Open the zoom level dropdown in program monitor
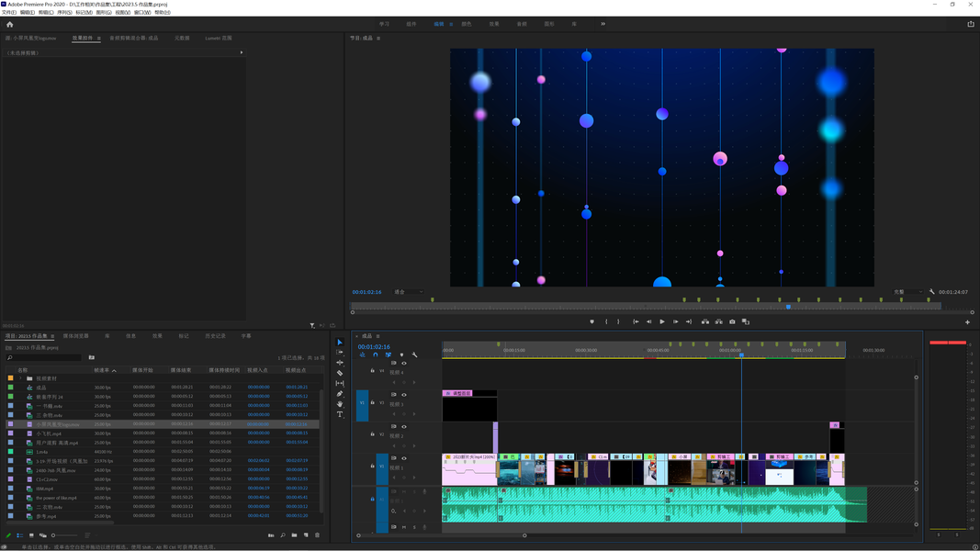This screenshot has width=980, height=551. click(x=409, y=292)
